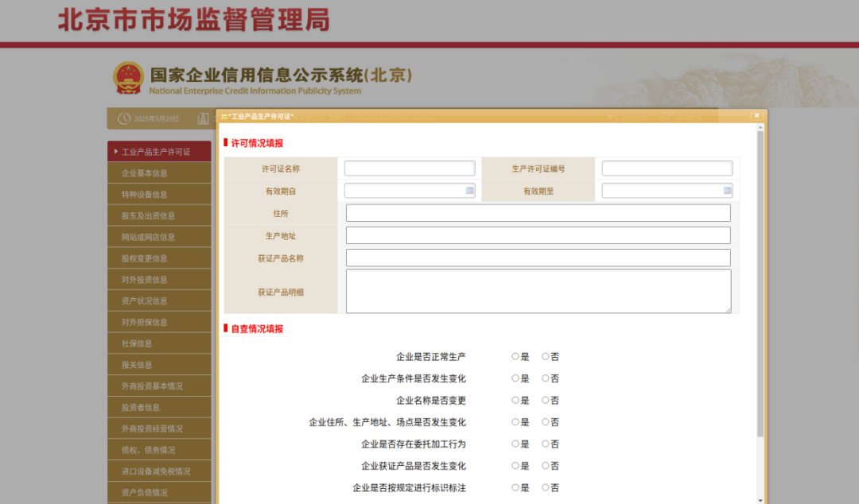Click the date text 2025年5月29日
The width and height of the screenshot is (859, 504).
[x=157, y=119]
